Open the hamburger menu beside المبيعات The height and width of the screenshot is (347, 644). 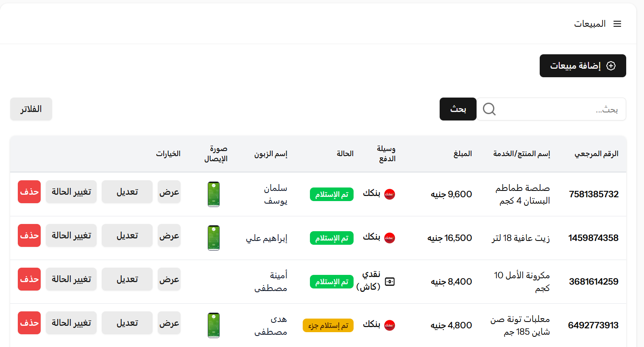[617, 24]
